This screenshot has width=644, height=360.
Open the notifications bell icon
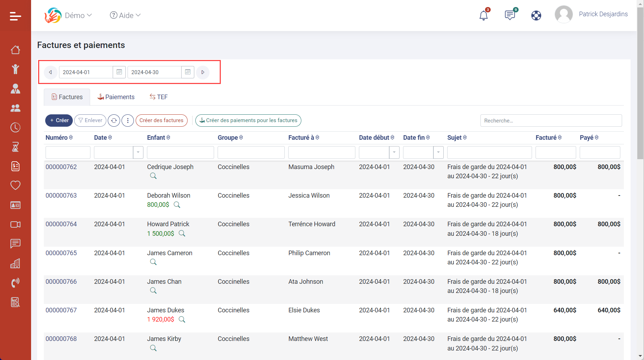point(483,16)
